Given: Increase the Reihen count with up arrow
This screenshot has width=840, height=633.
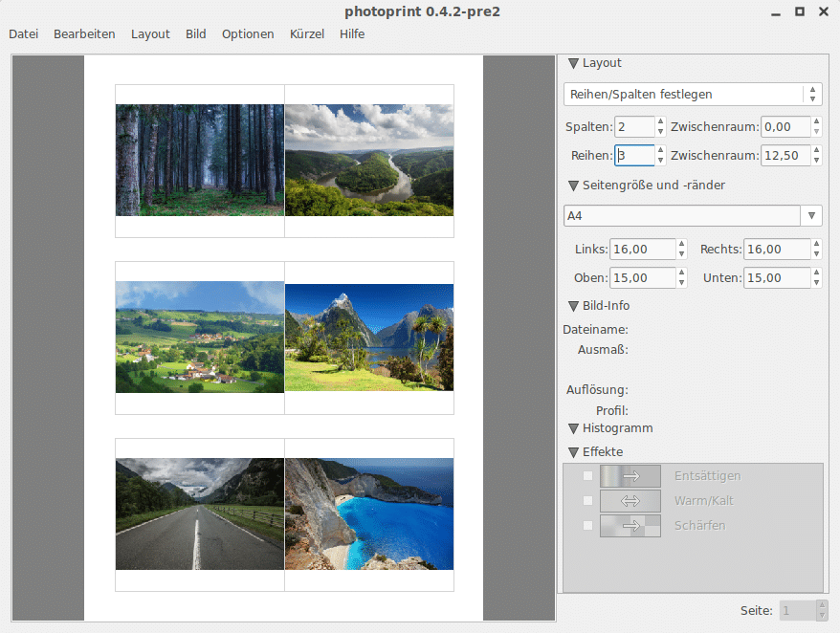Looking at the screenshot, I should coord(660,150).
